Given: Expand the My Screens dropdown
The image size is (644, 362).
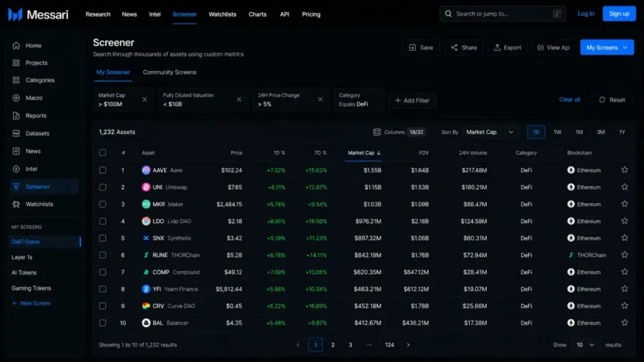Looking at the screenshot, I should (x=607, y=48).
